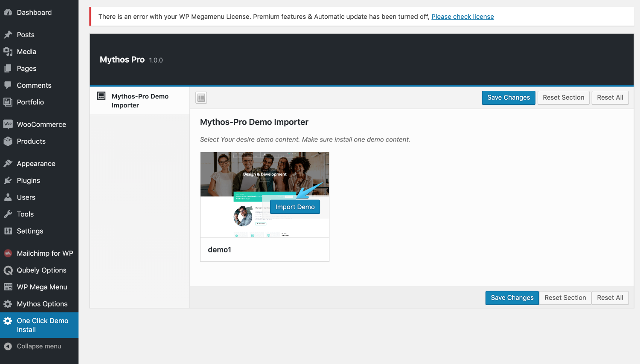
Task: Click the One Click Demo Install gear icon
Action: [8, 321]
